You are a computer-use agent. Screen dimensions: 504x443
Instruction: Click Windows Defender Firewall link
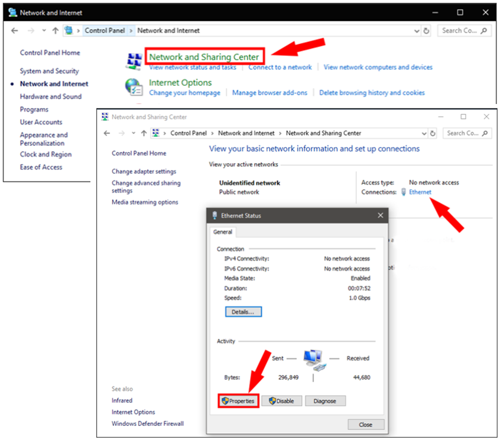click(148, 423)
